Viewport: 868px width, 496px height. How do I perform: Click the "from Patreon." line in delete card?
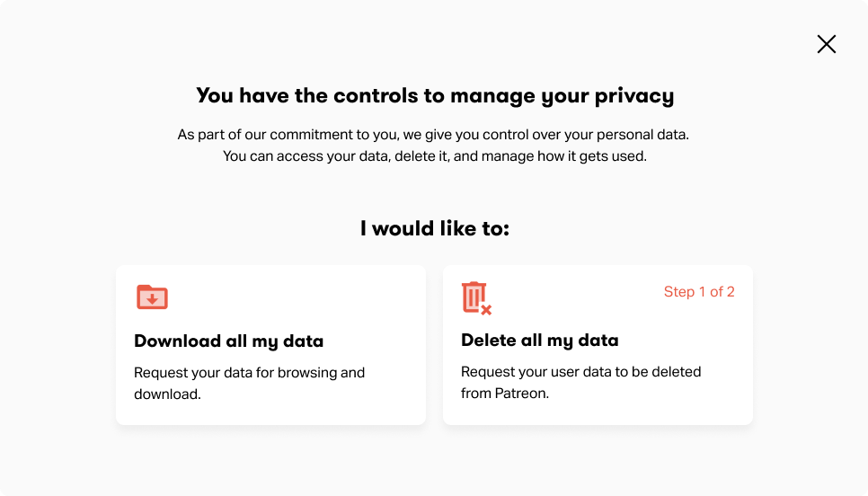pyautogui.click(x=505, y=394)
